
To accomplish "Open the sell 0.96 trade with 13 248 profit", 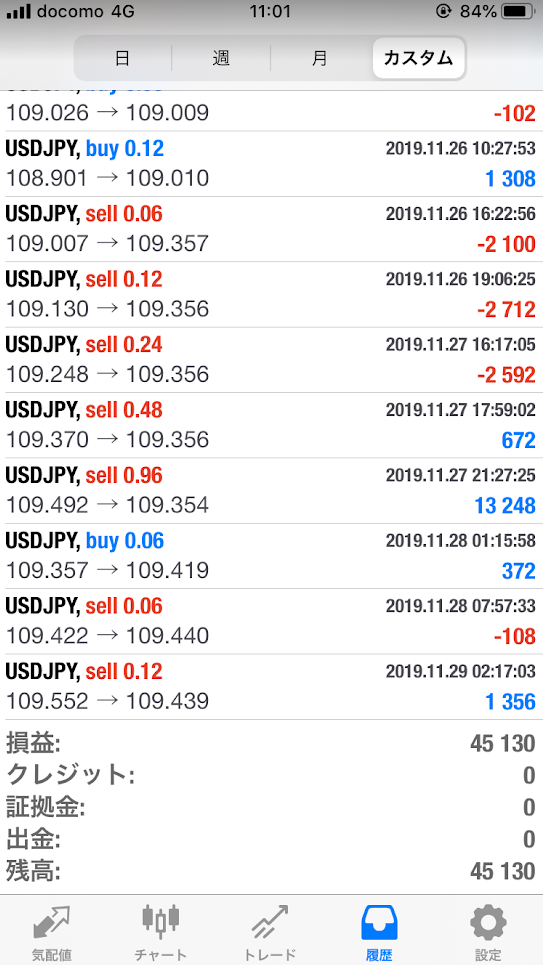I will pos(272,491).
